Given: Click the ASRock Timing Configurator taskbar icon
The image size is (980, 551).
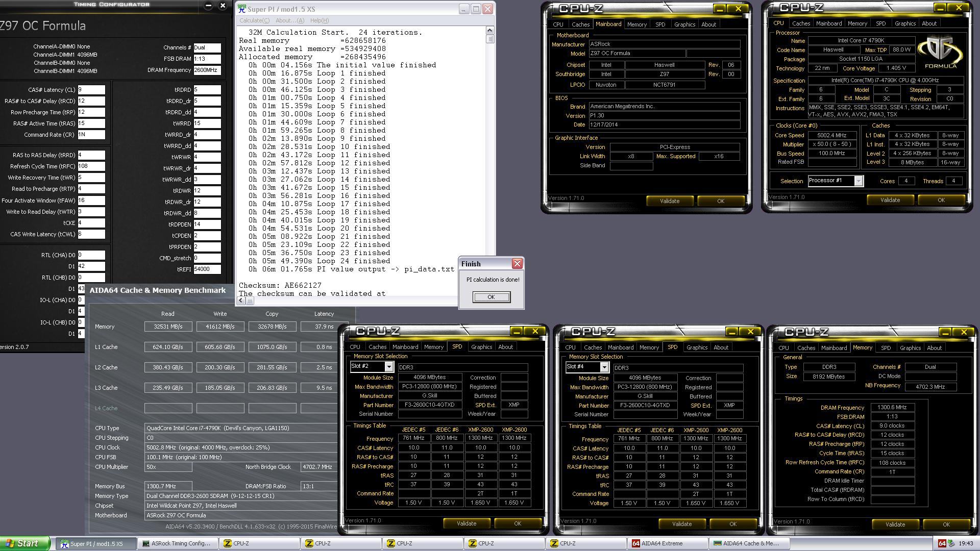Looking at the screenshot, I should coord(146,544).
